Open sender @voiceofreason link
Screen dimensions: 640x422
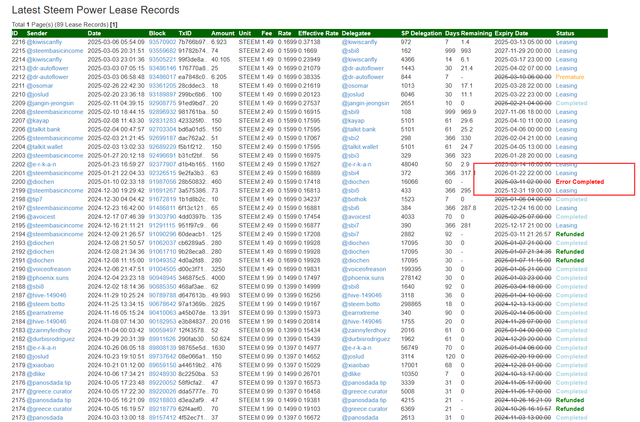click(x=49, y=269)
